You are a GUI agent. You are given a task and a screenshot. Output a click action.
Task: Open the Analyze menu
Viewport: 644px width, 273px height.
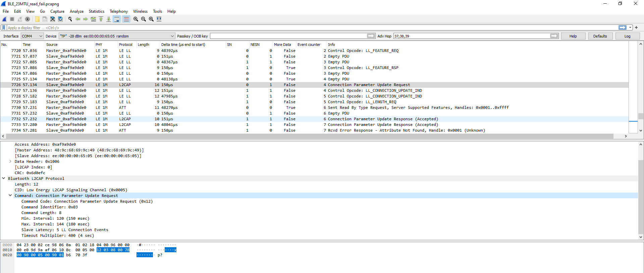click(x=76, y=11)
